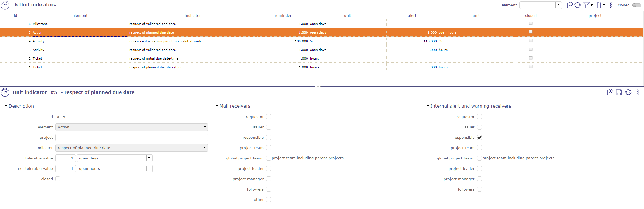Screen dimensions: 644x209
Task: Open the three-square menu in detail header
Action: tap(638, 92)
